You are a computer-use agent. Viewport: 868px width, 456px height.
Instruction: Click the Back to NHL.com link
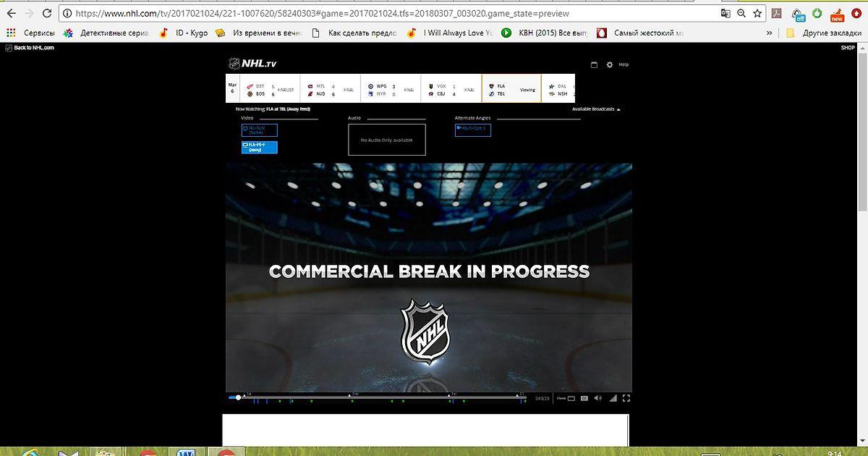[30, 48]
